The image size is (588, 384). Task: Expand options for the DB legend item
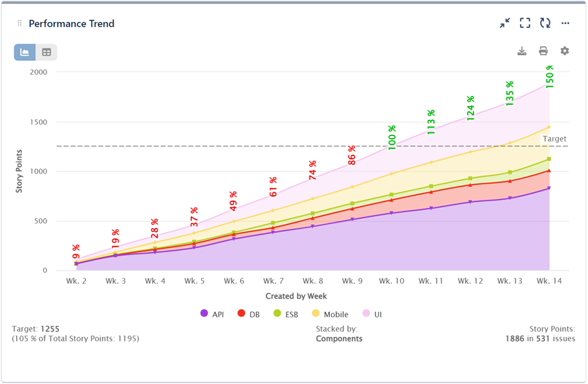[x=248, y=313]
